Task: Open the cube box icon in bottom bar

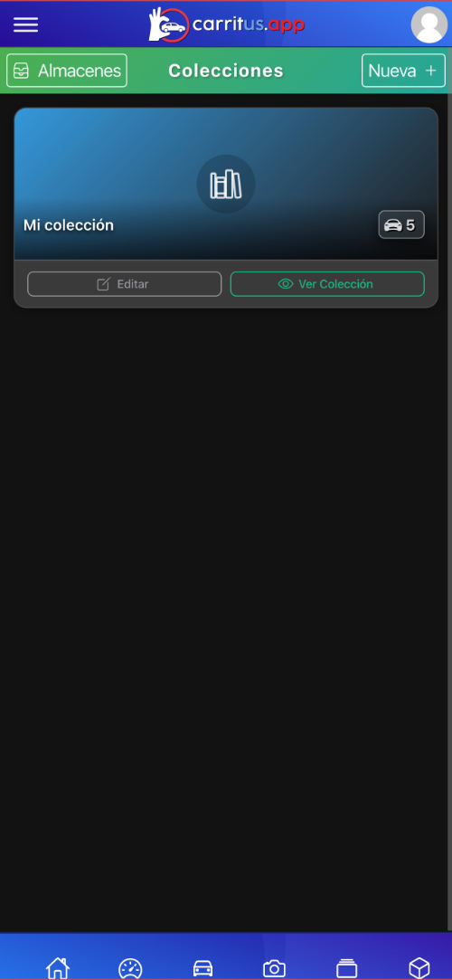Action: click(419, 968)
